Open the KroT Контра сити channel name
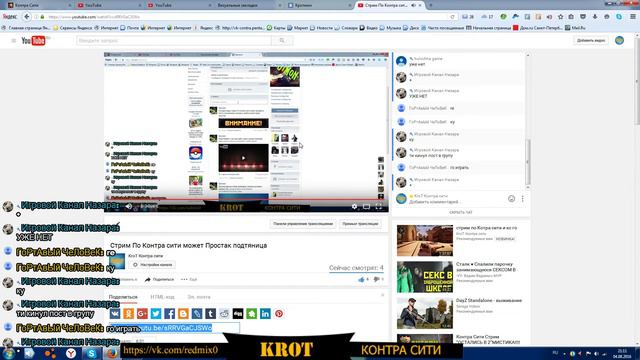This screenshot has width=640, height=360. pyautogui.click(x=145, y=256)
